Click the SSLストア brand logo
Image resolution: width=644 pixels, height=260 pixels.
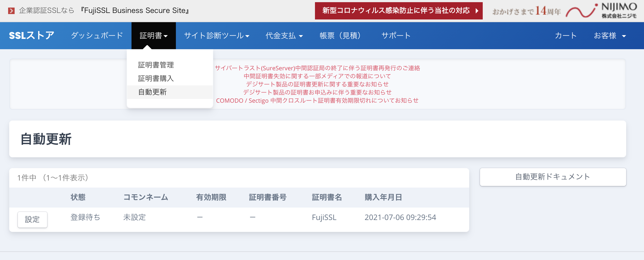31,36
